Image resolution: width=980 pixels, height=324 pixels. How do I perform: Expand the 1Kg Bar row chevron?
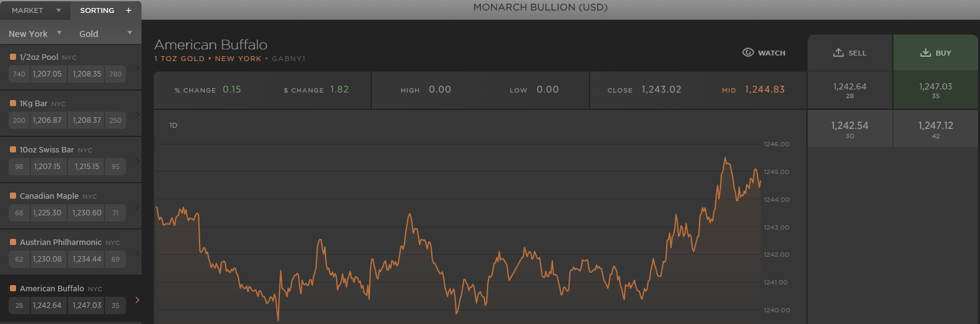coord(137,115)
